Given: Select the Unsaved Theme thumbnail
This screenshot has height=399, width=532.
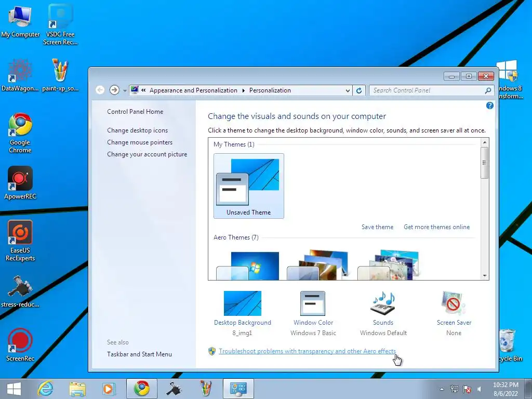Looking at the screenshot, I should 249,186.
